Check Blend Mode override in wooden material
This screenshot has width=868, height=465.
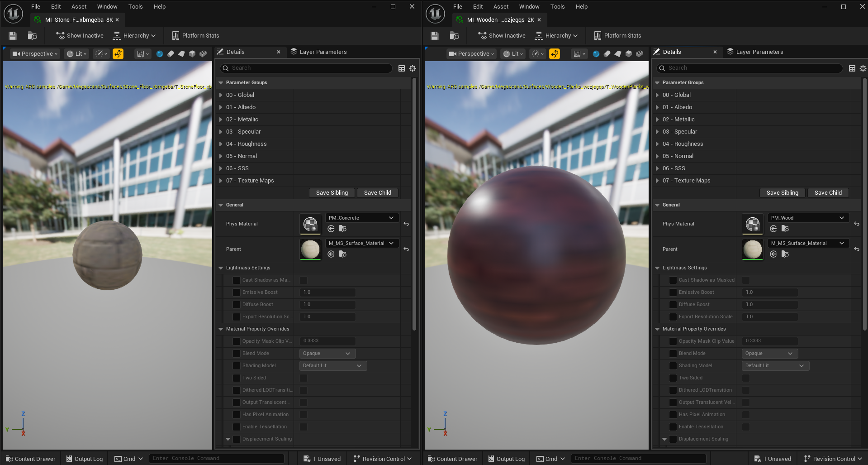click(x=673, y=354)
